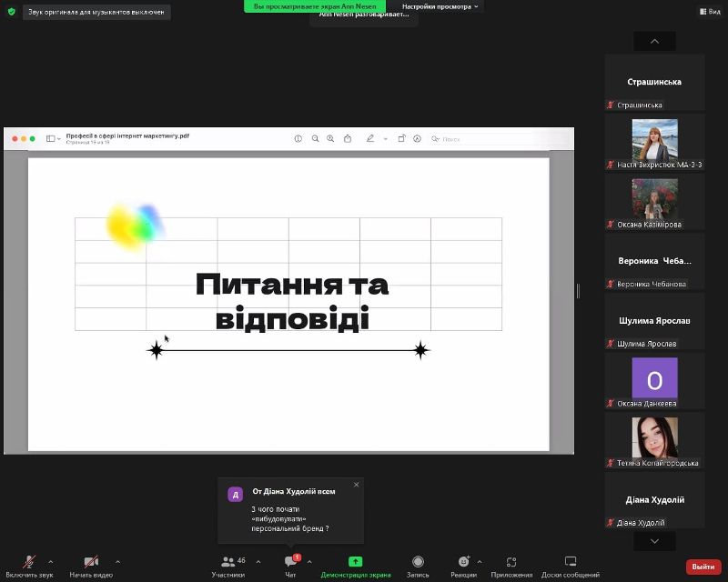Screen dimensions: 728x582
Task: Click the side panel resize handle beside shared screen
Action: click(x=578, y=291)
